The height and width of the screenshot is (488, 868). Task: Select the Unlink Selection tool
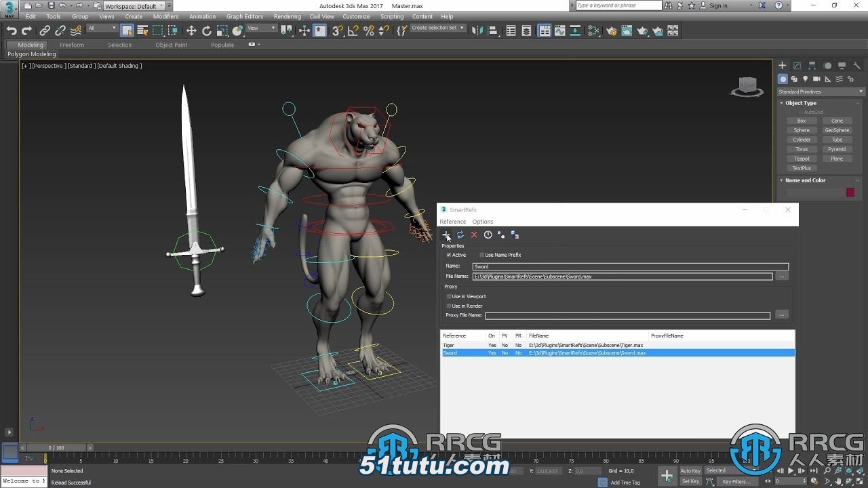[60, 30]
